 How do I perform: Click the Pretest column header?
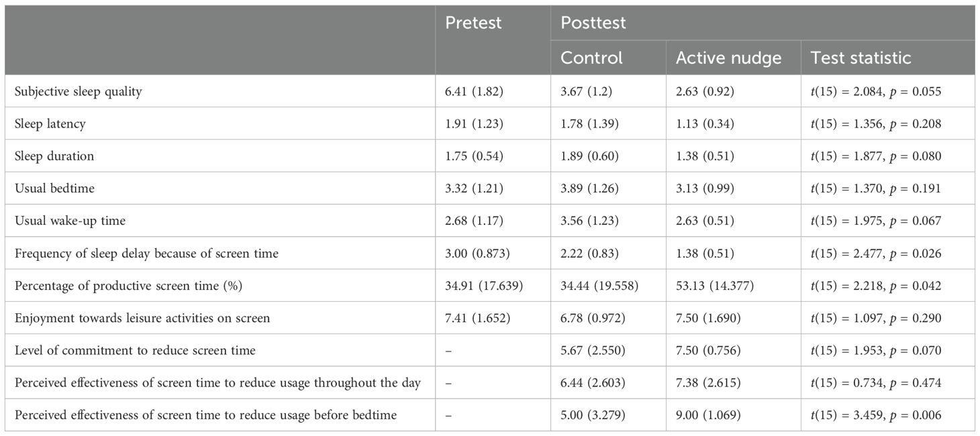[x=473, y=23]
